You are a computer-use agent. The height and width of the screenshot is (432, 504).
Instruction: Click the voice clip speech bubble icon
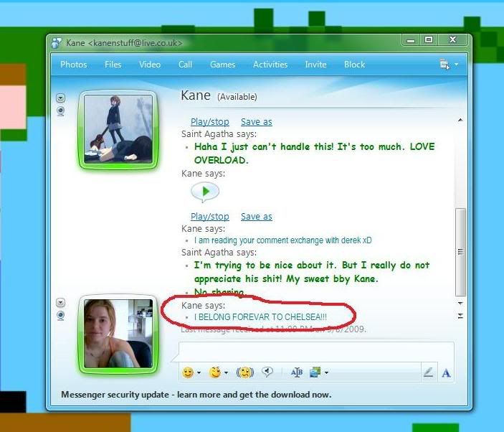(x=267, y=372)
